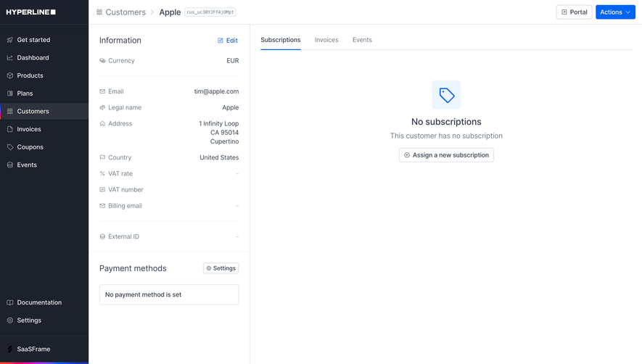Image resolution: width=642 pixels, height=364 pixels.
Task: Click the No subscriptions heading
Action: (x=446, y=122)
